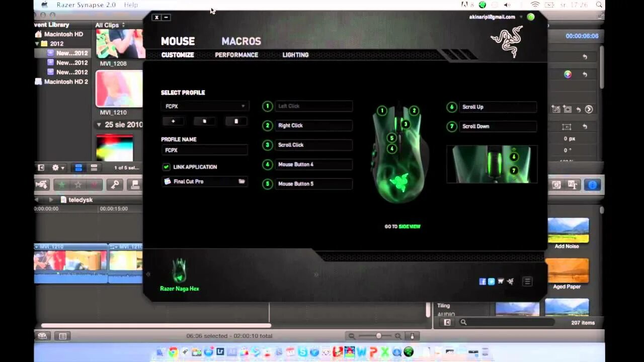Switch to filmstrip view in Event Browser
The image size is (644, 362).
pos(78,168)
